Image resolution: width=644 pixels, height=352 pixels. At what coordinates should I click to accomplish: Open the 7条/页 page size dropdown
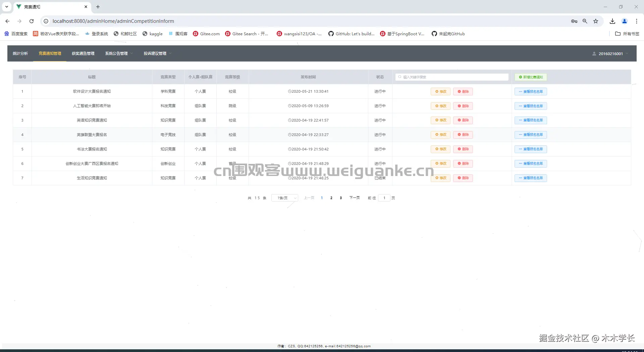(284, 198)
